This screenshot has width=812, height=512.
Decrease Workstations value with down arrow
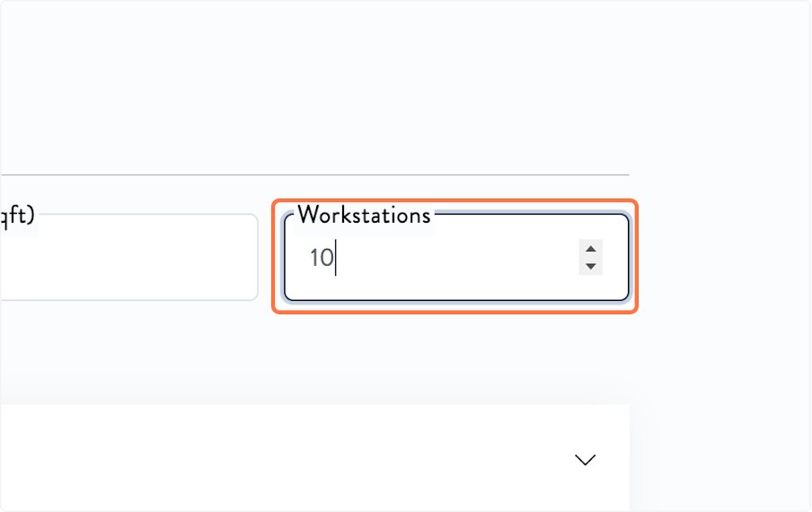tap(590, 266)
